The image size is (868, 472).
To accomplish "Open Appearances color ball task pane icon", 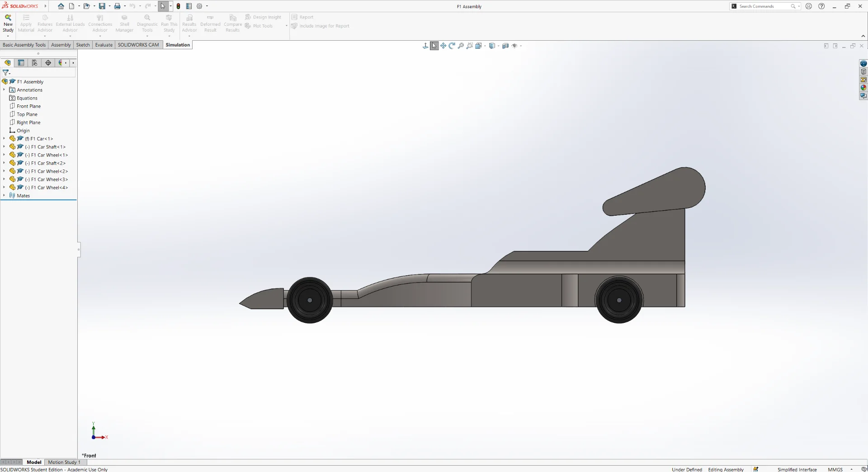I will [x=863, y=88].
